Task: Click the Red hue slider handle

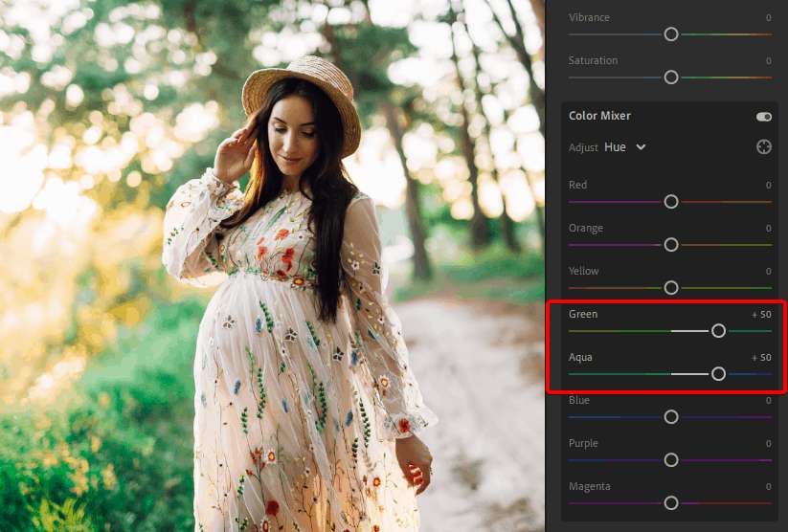Action: click(671, 202)
